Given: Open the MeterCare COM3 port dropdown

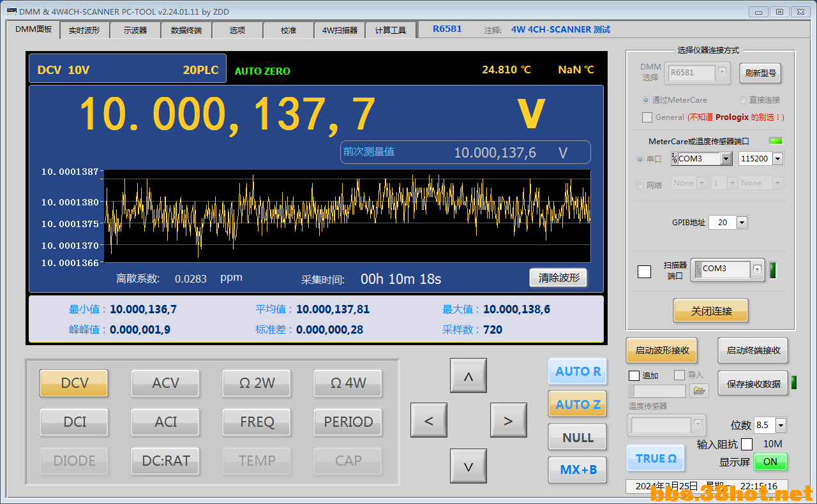Looking at the screenshot, I should point(726,159).
